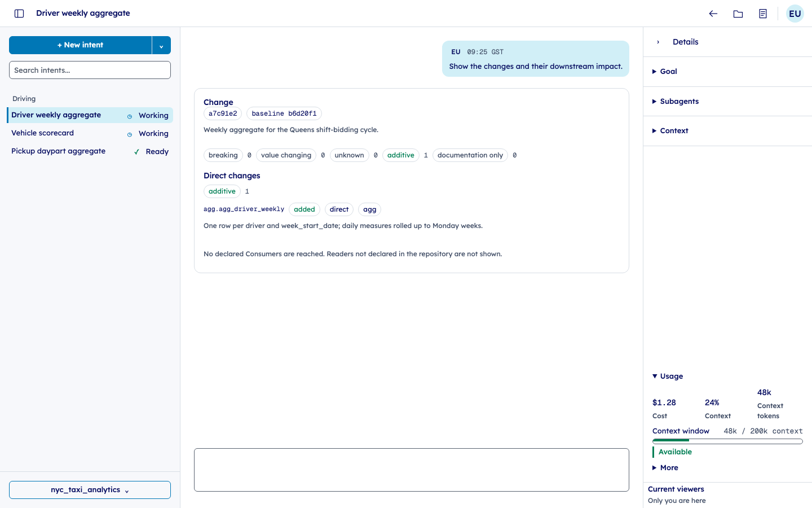Expand the Subagents section
This screenshot has width=812, height=508.
727,102
